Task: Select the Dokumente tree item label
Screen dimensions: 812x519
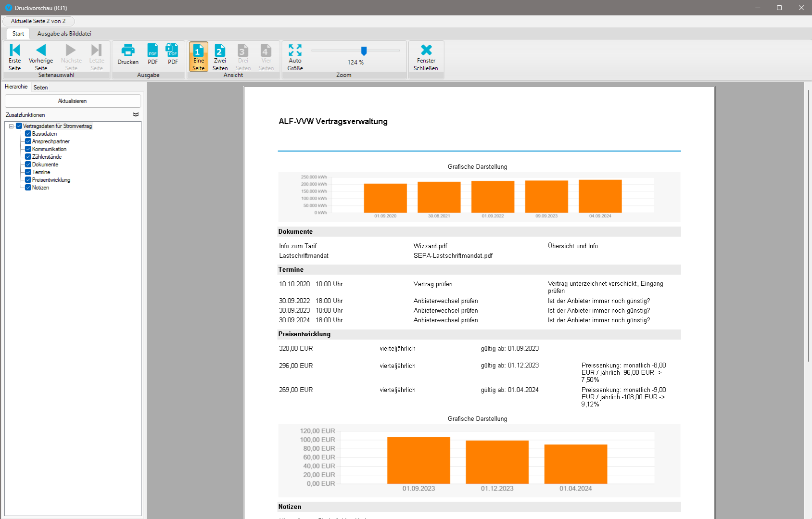Action: tap(45, 165)
